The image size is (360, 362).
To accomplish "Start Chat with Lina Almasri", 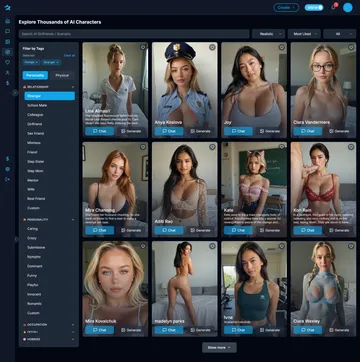I will (100, 131).
